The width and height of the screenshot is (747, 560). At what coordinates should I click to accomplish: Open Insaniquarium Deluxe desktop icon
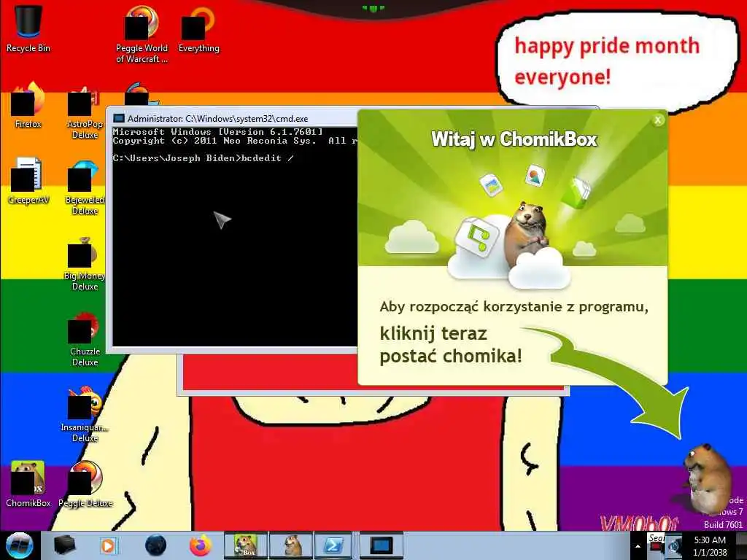[85, 414]
